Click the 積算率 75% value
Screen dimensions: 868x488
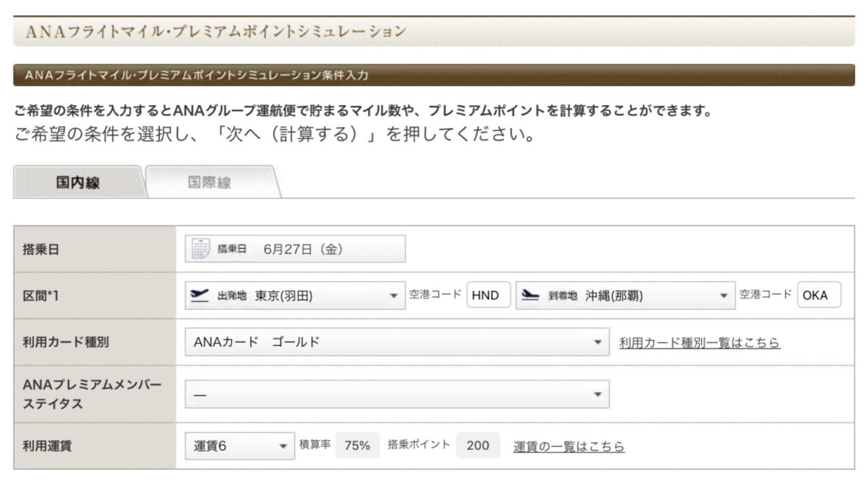tap(357, 446)
